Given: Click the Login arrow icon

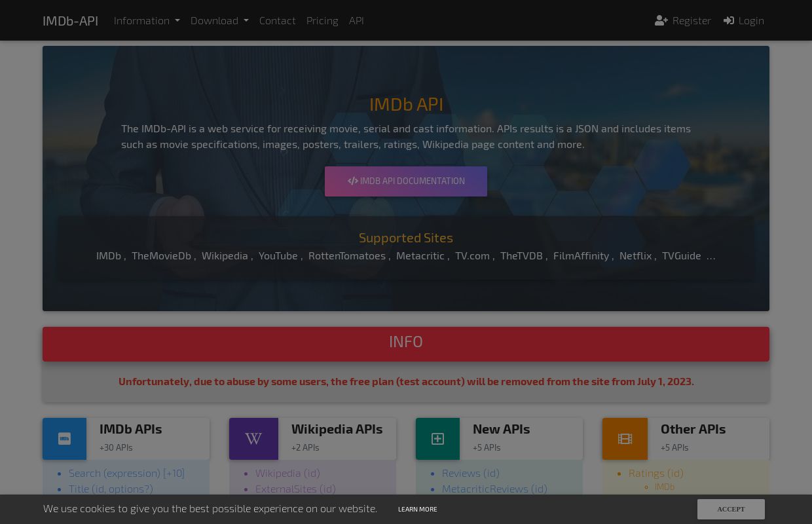Looking at the screenshot, I should click(729, 20).
